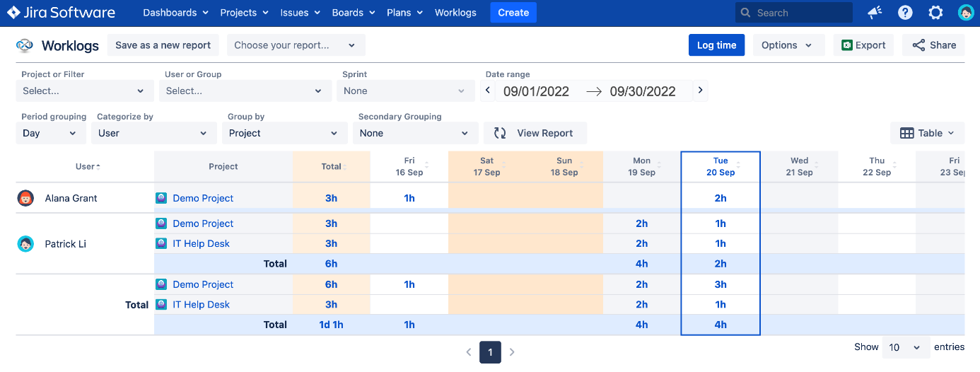The width and height of the screenshot is (980, 372).
Task: Click Patrick Li's 6h total cell
Action: pos(331,264)
